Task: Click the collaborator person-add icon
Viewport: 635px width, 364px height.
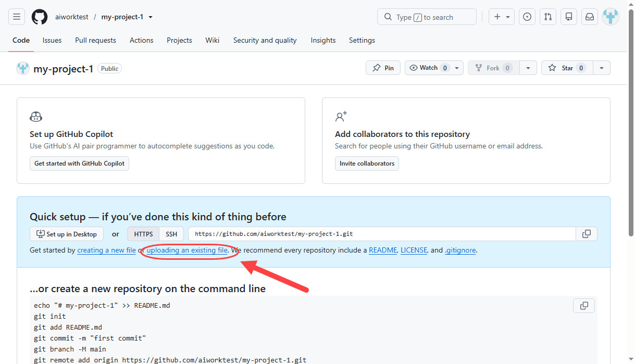Action: [341, 117]
